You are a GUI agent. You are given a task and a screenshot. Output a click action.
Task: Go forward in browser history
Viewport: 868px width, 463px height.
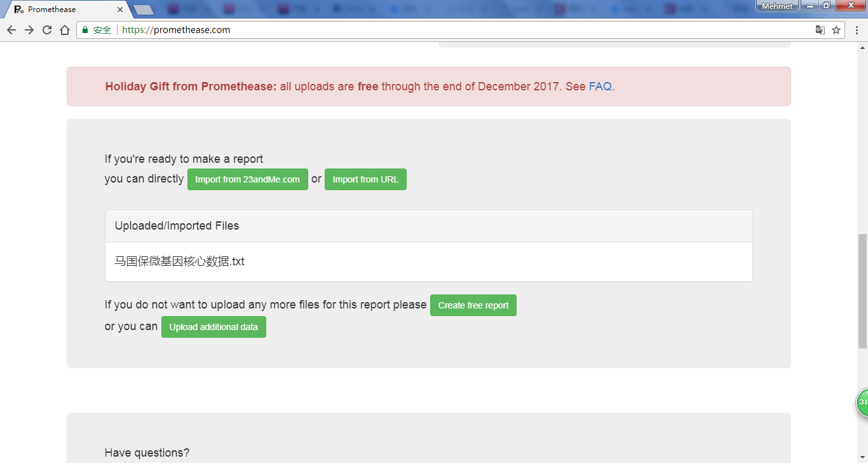point(29,30)
